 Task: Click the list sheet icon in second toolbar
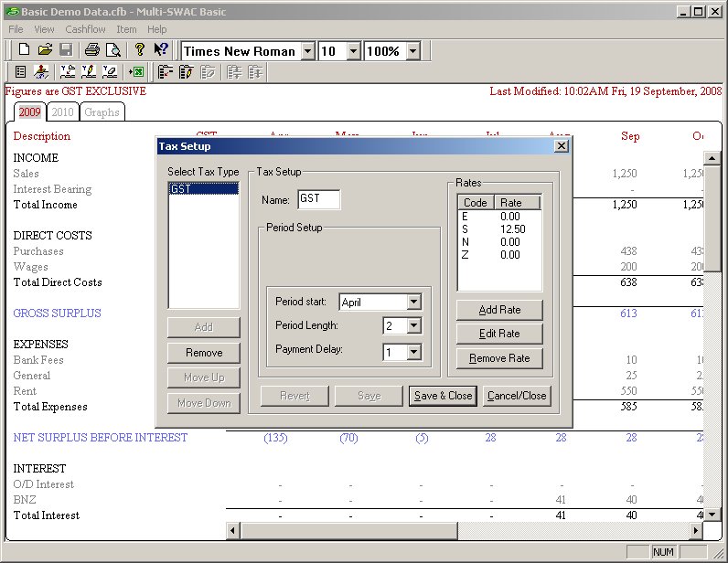coord(20,72)
